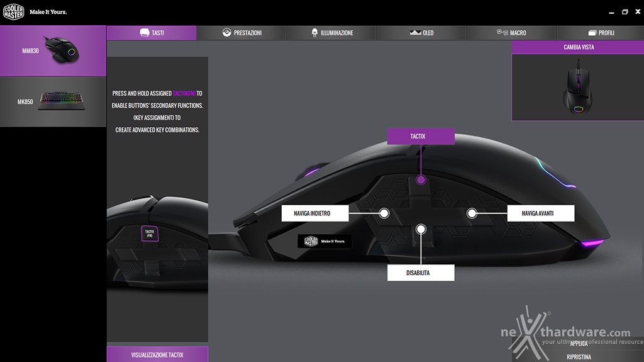Viewport: 644px width, 362px height.
Task: Click the CAMBIA VISTA header
Action: 579,47
